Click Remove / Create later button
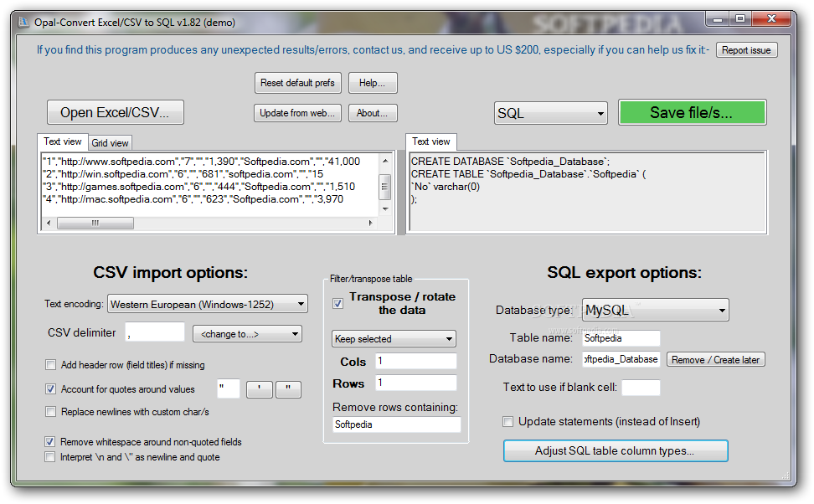This screenshot has width=814, height=504. (715, 360)
